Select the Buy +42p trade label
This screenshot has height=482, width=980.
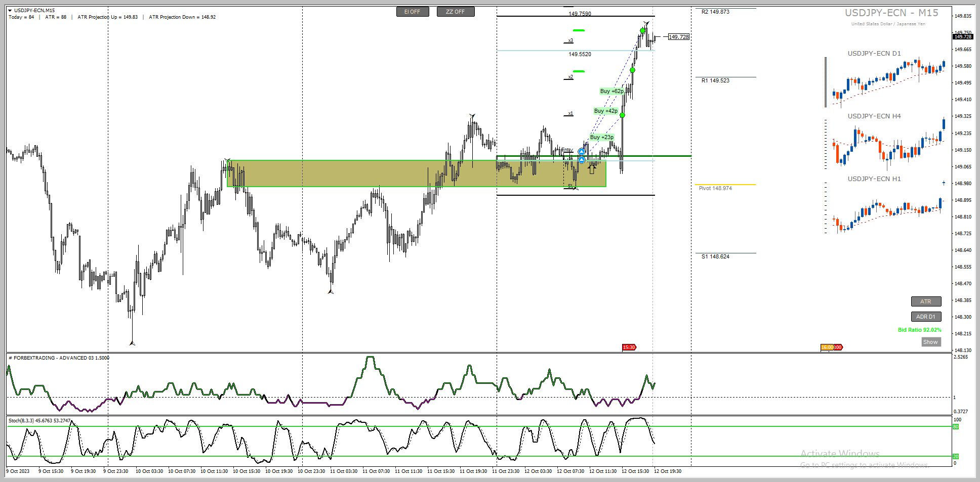pos(605,111)
